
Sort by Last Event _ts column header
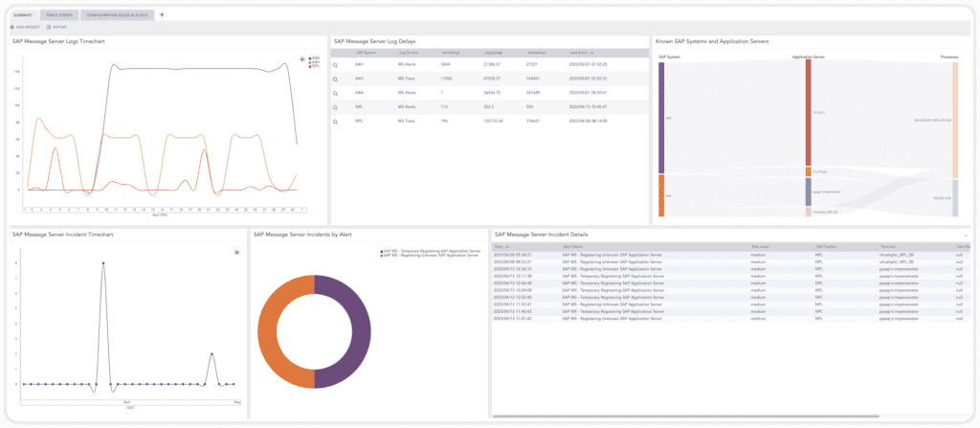coord(583,53)
